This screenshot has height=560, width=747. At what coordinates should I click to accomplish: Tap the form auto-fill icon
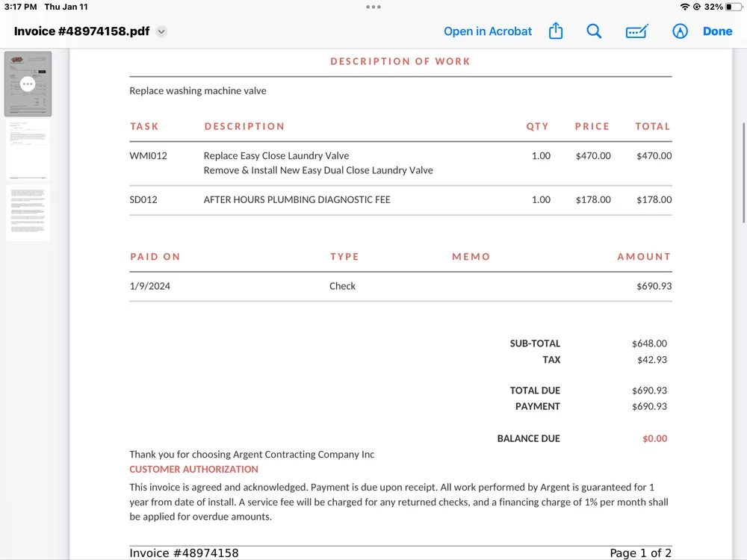point(636,31)
